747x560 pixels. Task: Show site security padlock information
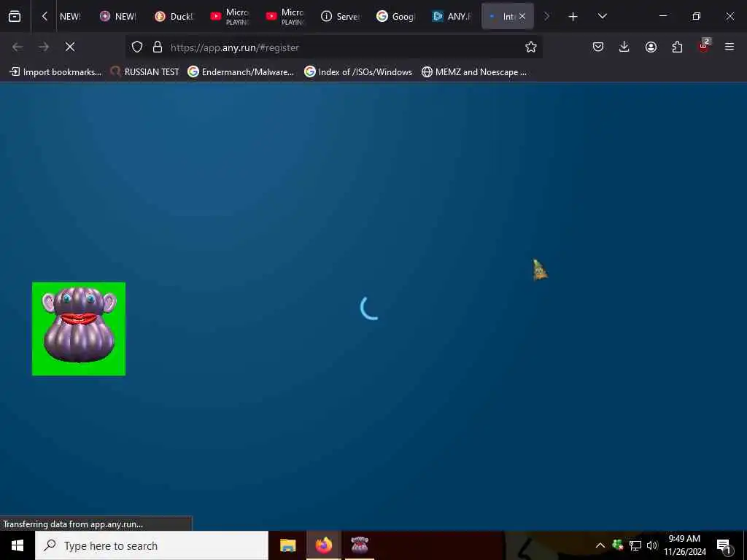tap(158, 47)
